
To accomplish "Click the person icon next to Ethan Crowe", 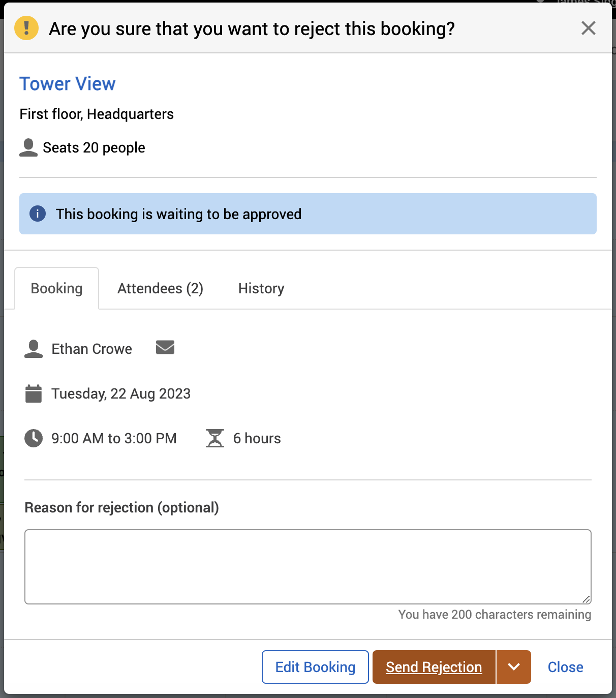I will (34, 349).
